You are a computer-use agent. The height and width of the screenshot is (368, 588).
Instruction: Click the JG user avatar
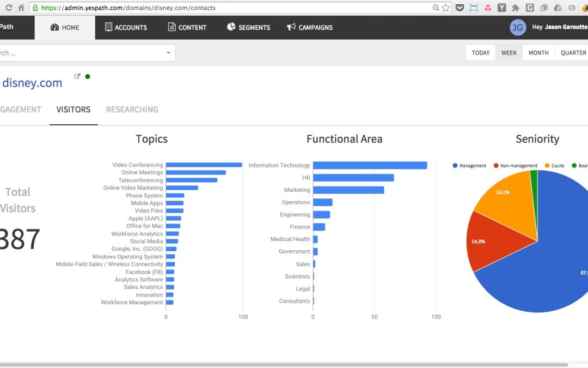[x=518, y=27]
